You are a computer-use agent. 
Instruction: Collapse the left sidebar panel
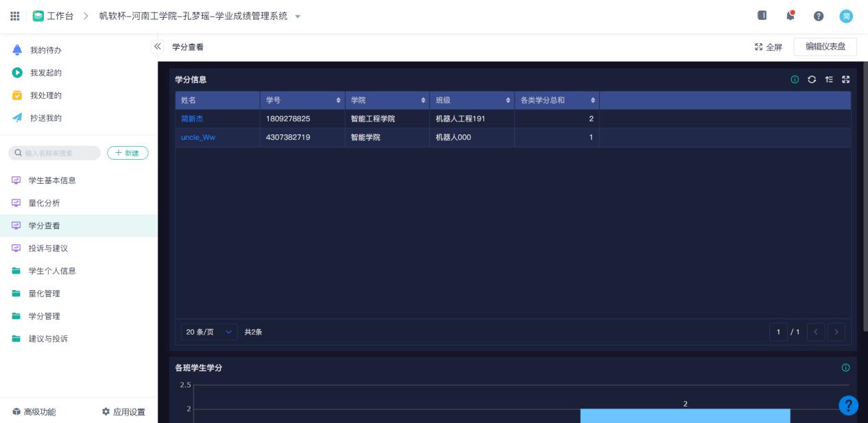point(157,47)
